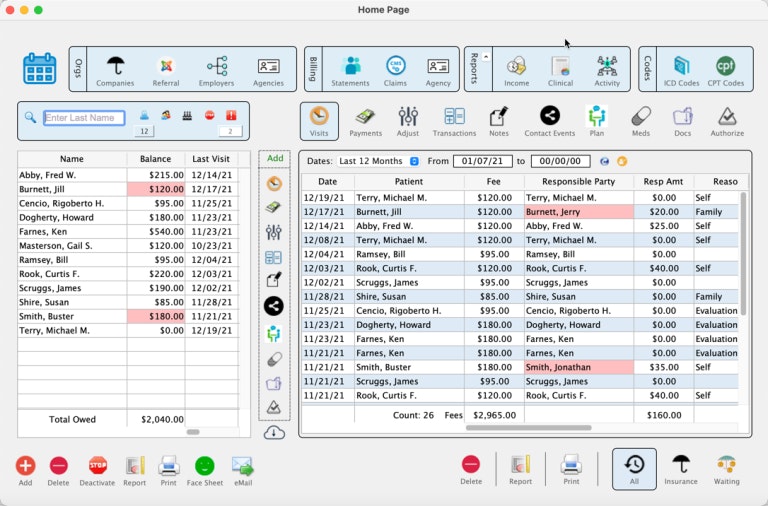Image resolution: width=768 pixels, height=506 pixels.
Task: Toggle the All visits filter
Action: (634, 469)
